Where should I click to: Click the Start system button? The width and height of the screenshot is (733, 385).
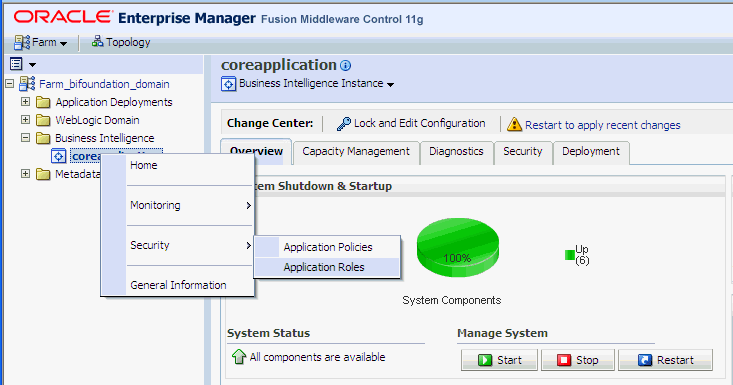click(x=499, y=360)
